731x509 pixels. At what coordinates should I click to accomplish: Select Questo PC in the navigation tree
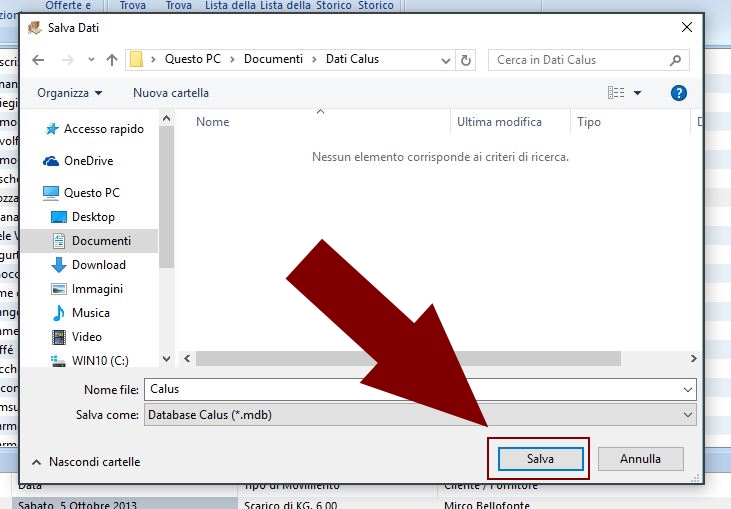coord(82,193)
